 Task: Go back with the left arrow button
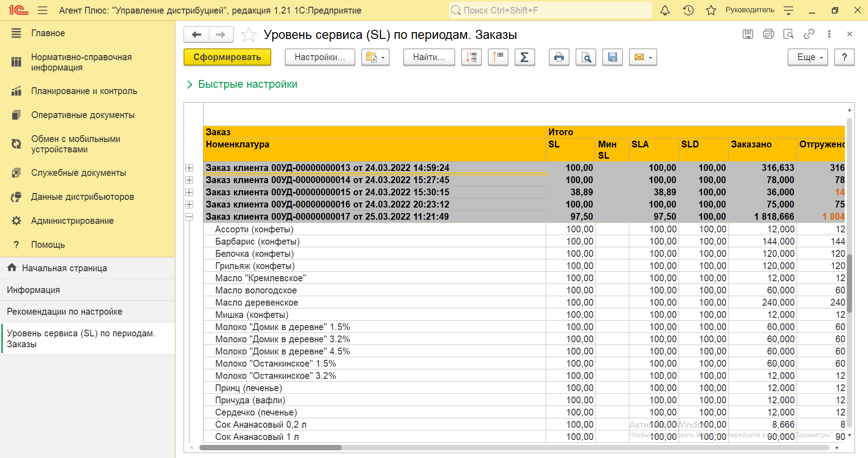tap(196, 34)
